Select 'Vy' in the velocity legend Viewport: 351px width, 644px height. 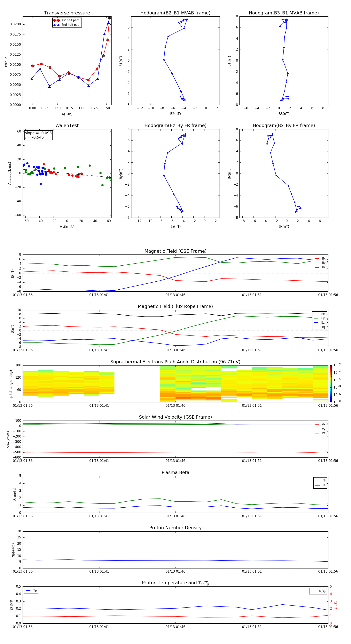click(320, 429)
